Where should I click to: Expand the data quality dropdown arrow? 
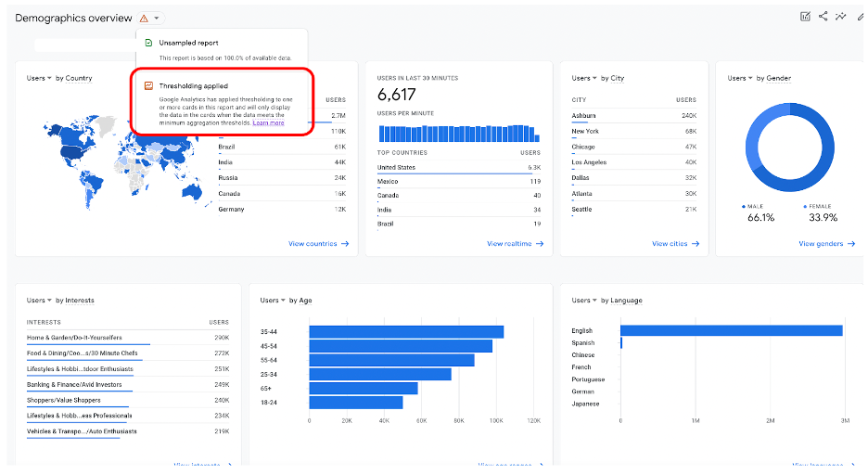(x=157, y=19)
